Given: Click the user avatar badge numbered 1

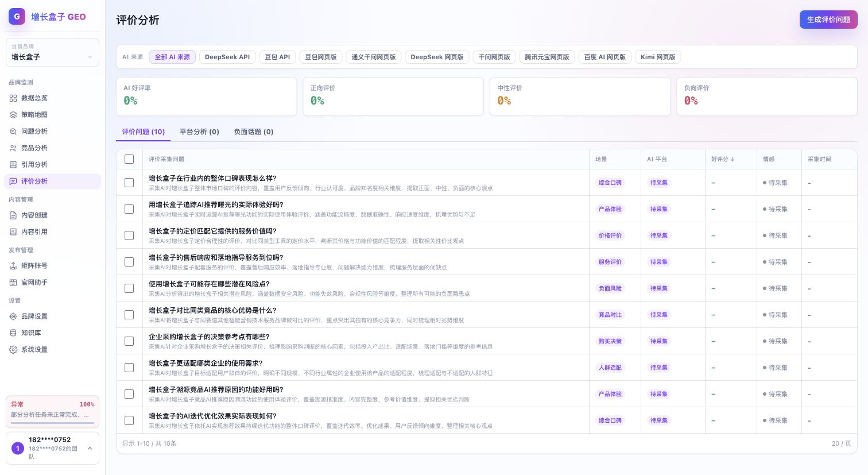Looking at the screenshot, I should [x=18, y=448].
